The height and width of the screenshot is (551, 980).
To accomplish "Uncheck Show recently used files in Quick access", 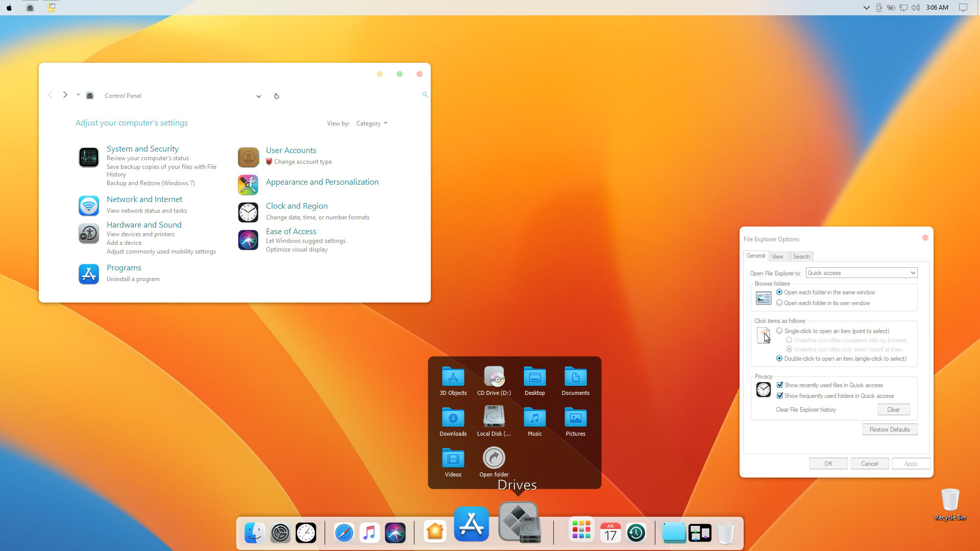I will (780, 385).
